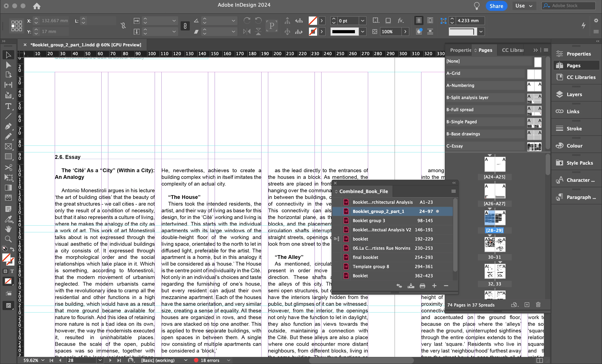
Task: Select the Type tool in toolbox
Action: 8,107
